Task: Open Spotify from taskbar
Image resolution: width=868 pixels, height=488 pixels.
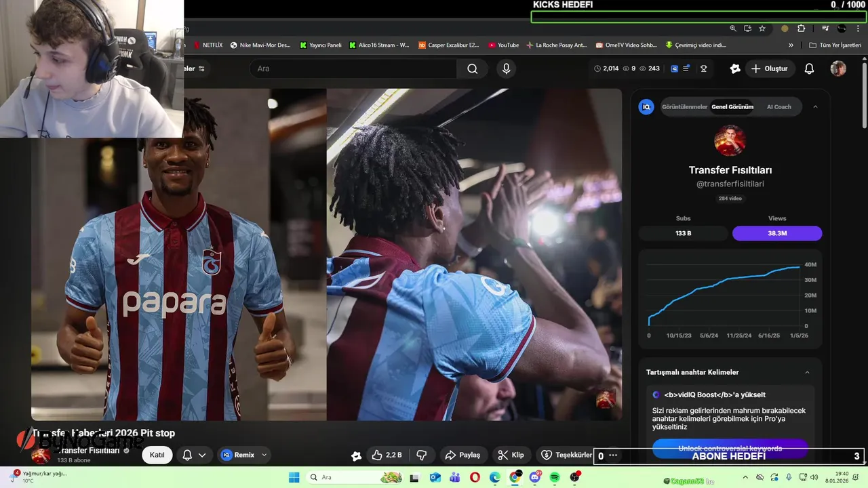Action: tap(555, 477)
